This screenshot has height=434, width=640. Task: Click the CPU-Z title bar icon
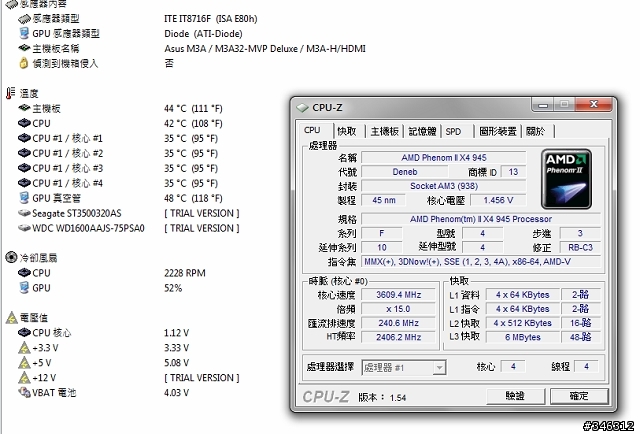pyautogui.click(x=302, y=108)
